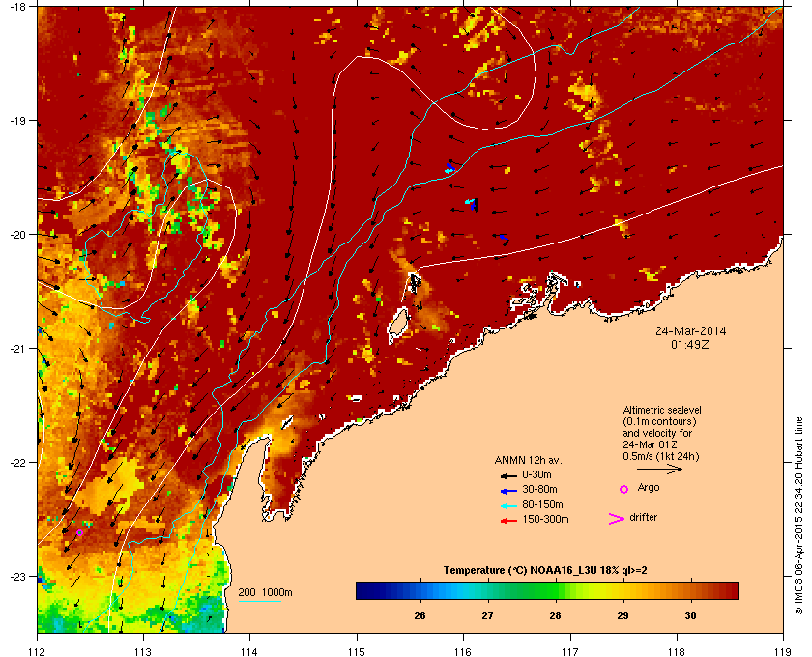The height and width of the screenshot is (657, 812).
Task: Click the Argo legend label
Action: pyautogui.click(x=649, y=487)
